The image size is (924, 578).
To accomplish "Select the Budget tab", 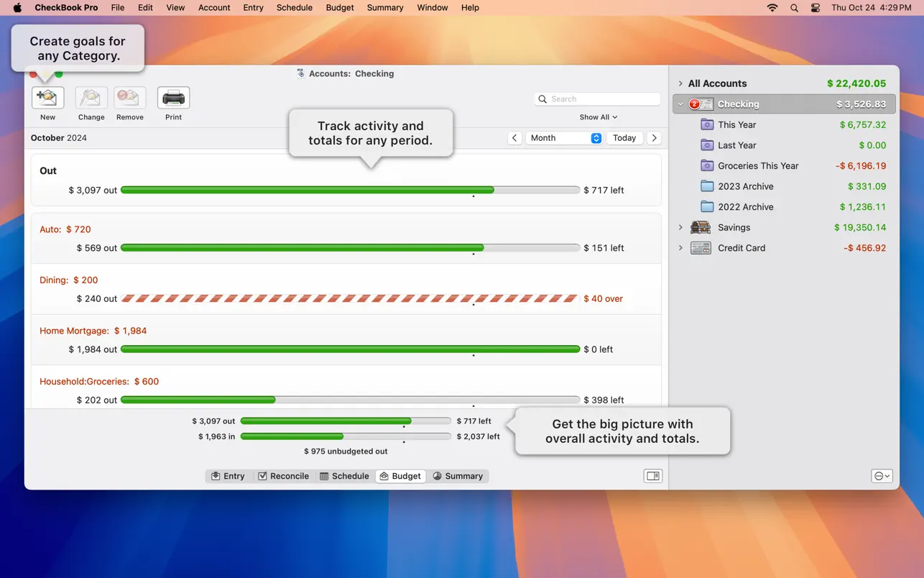I will coord(400,476).
